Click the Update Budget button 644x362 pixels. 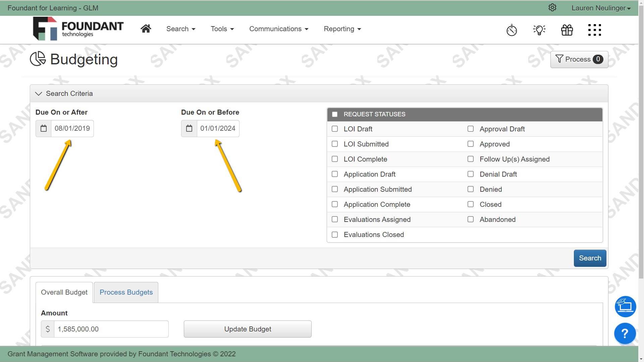point(248,329)
